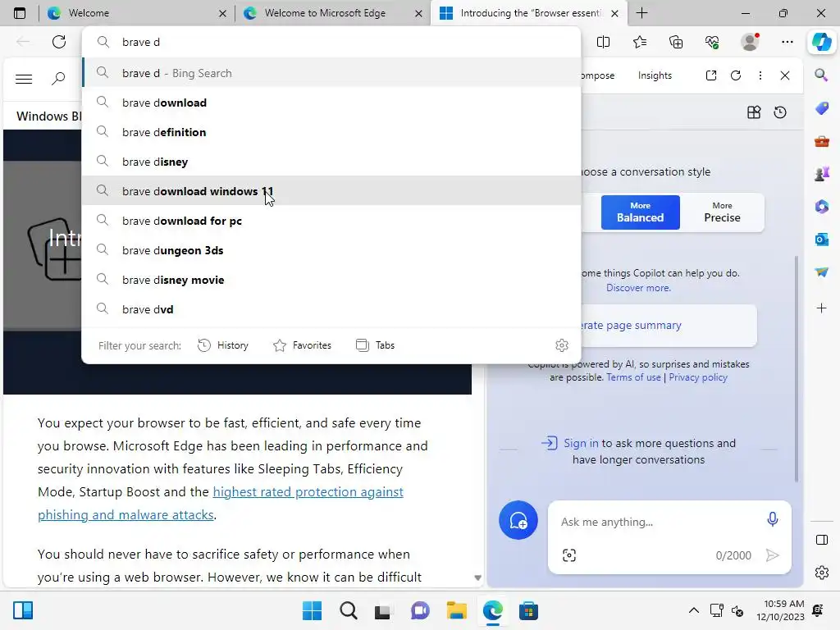840x630 pixels.
Task: Filter search by History
Action: 223,345
